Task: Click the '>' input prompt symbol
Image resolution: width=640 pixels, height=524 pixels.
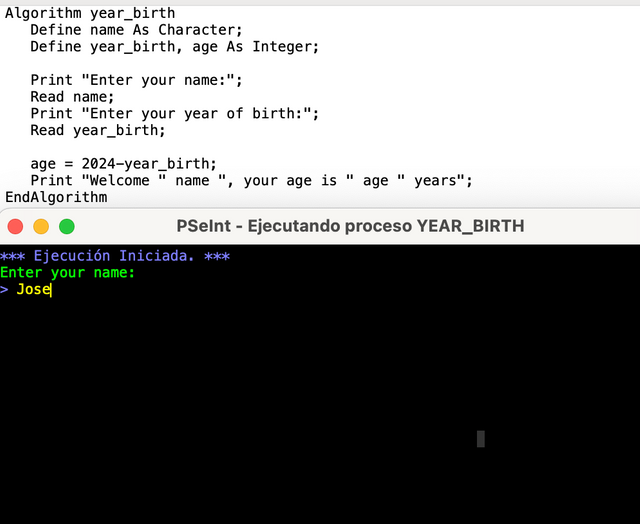Action: pos(5,290)
